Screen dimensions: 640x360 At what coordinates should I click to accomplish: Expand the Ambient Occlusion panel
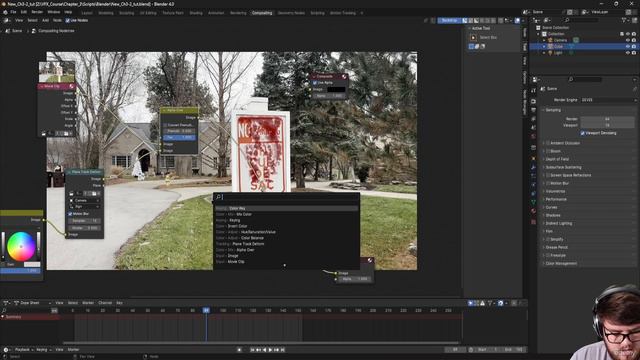[x=565, y=143]
